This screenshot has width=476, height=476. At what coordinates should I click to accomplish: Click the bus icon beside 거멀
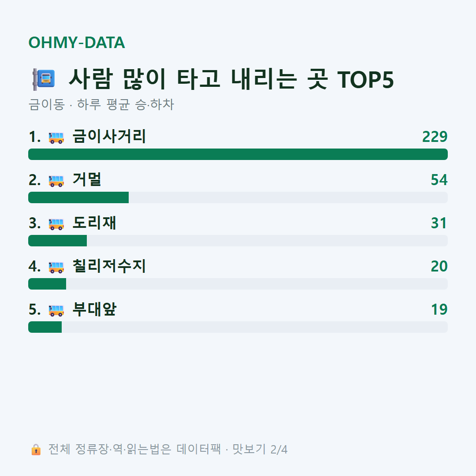pyautogui.click(x=56, y=181)
